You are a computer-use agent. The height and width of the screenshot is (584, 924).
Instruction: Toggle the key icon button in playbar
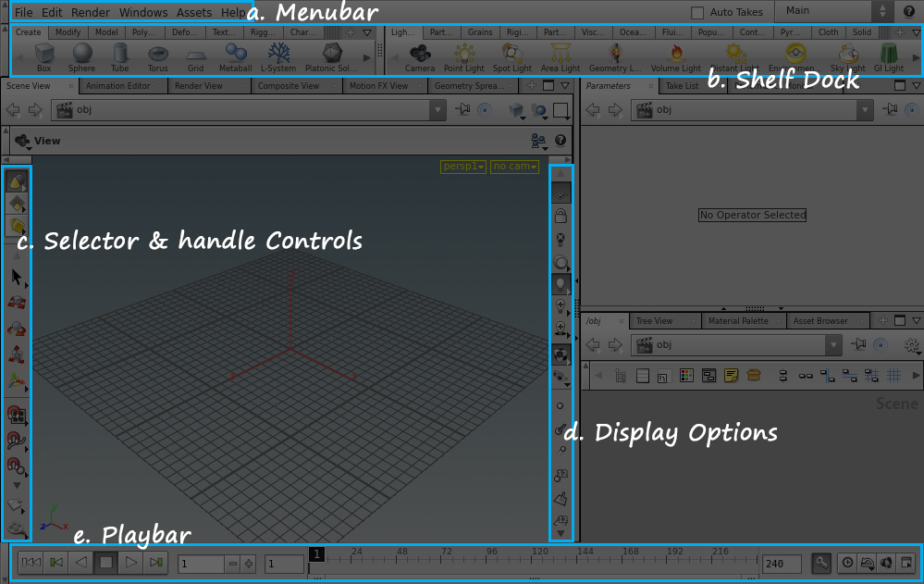pyautogui.click(x=821, y=563)
